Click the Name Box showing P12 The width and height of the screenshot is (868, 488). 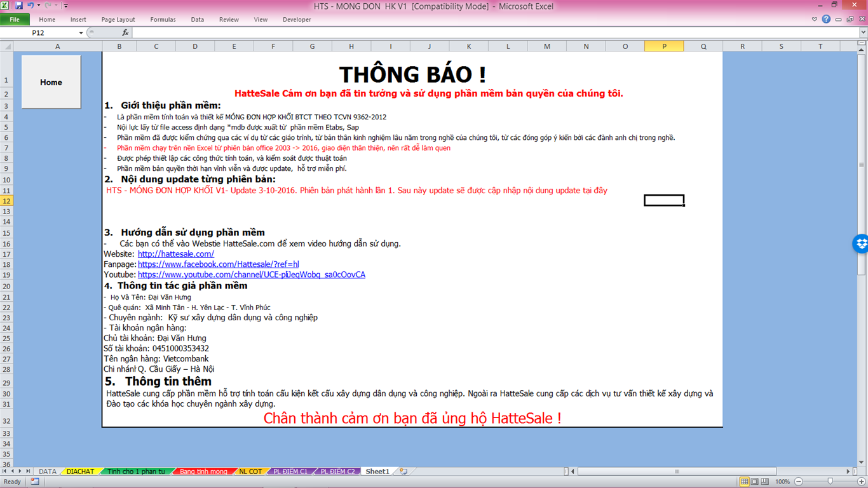[x=38, y=32]
